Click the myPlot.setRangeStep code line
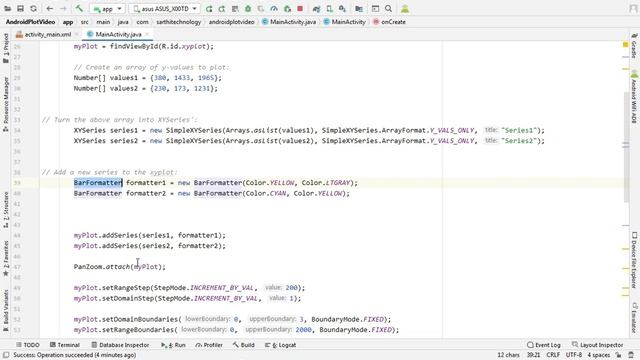The image size is (640, 360). tap(189, 288)
